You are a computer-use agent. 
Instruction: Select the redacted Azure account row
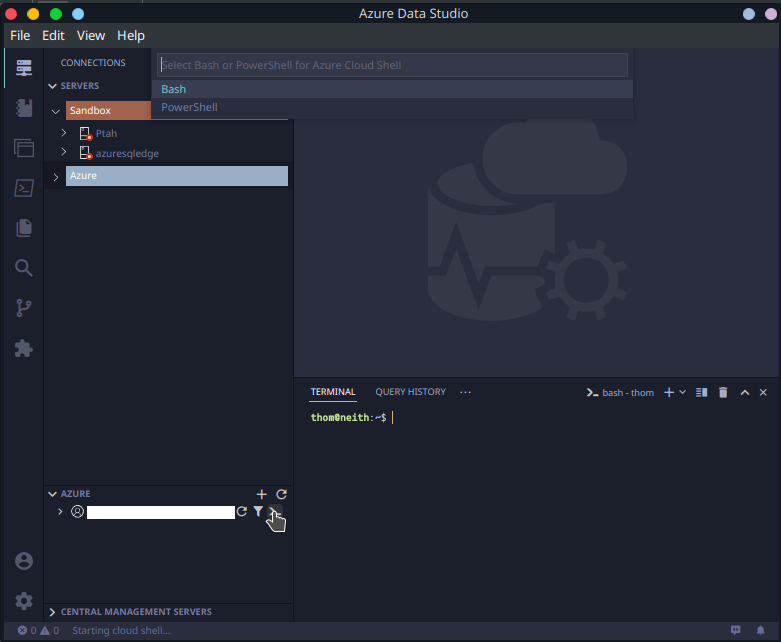(x=160, y=512)
